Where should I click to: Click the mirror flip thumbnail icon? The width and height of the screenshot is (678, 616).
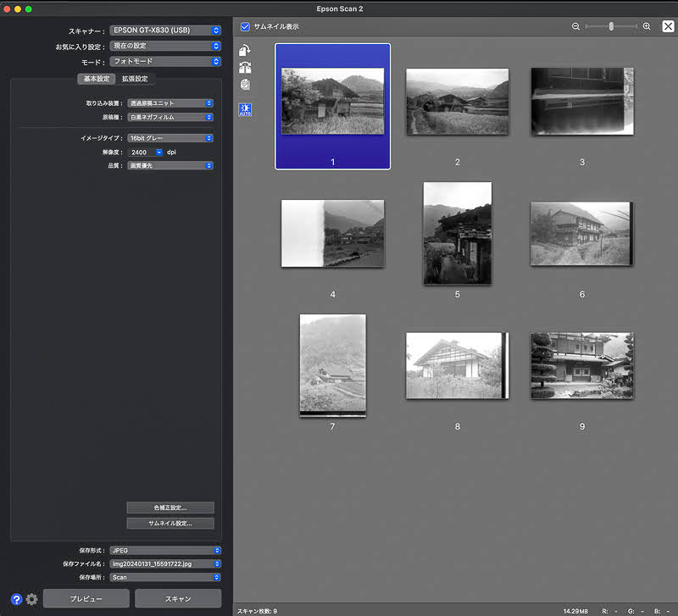[x=245, y=68]
